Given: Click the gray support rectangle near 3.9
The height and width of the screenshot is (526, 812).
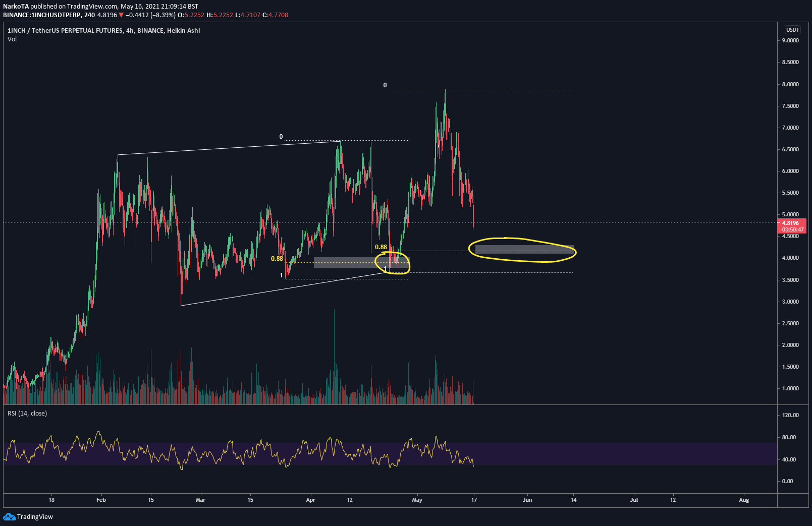Looking at the screenshot, I should click(x=361, y=262).
